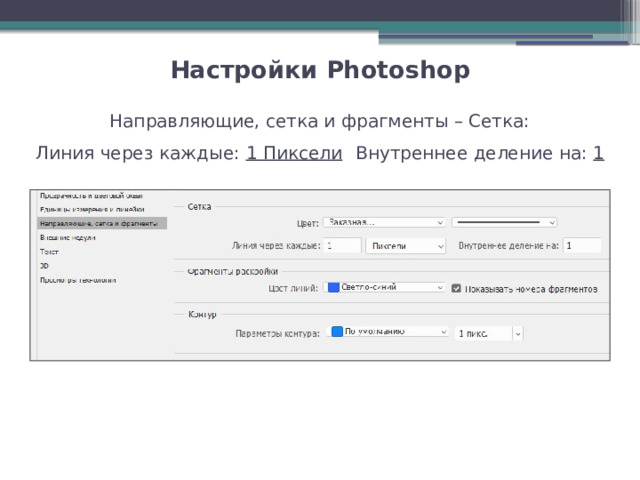640x480 pixels.
Task: Go to 'Текст' preferences category
Action: click(x=49, y=252)
